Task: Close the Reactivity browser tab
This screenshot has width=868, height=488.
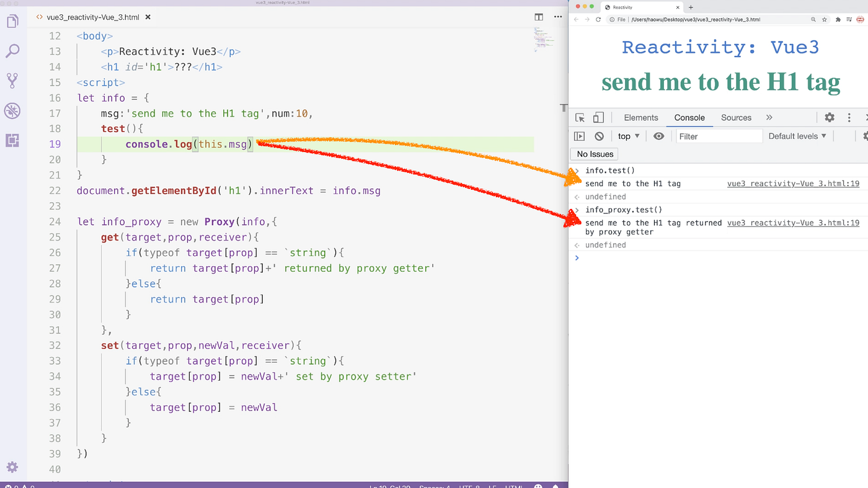Action: [x=678, y=7]
